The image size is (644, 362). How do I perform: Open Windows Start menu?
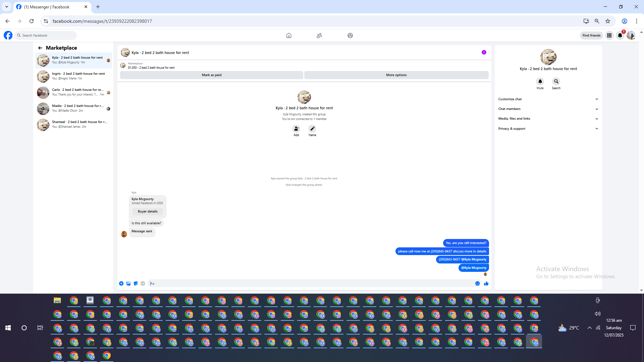click(8, 328)
